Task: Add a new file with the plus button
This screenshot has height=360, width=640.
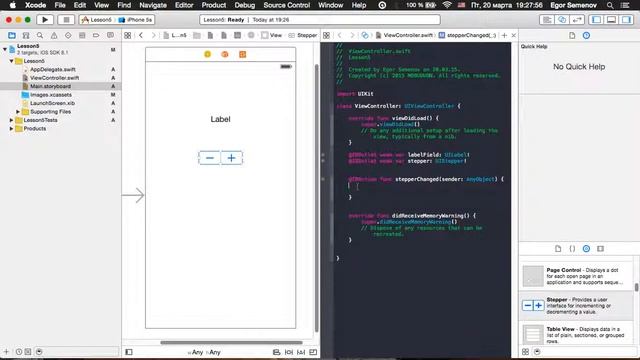Action: (6, 351)
